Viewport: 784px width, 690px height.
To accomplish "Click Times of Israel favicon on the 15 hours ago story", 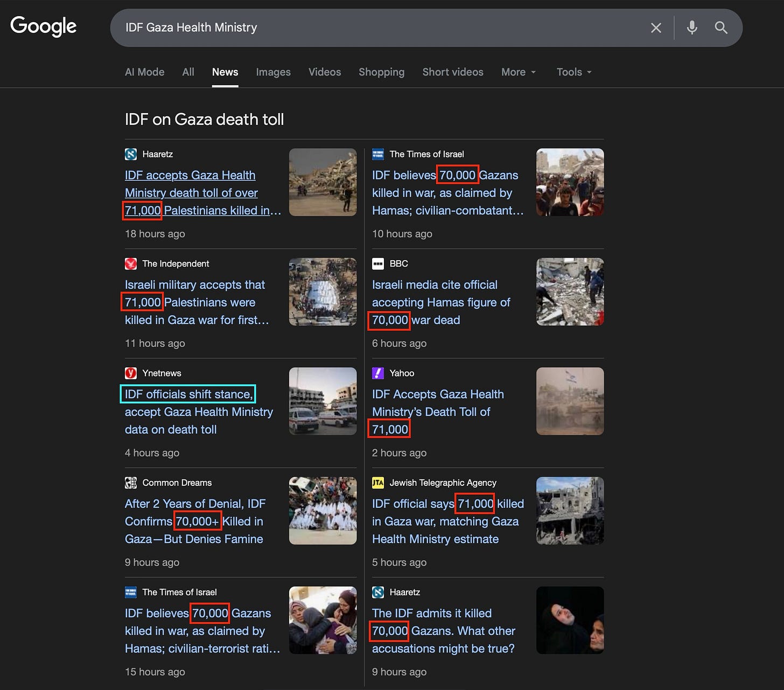I will click(x=131, y=592).
